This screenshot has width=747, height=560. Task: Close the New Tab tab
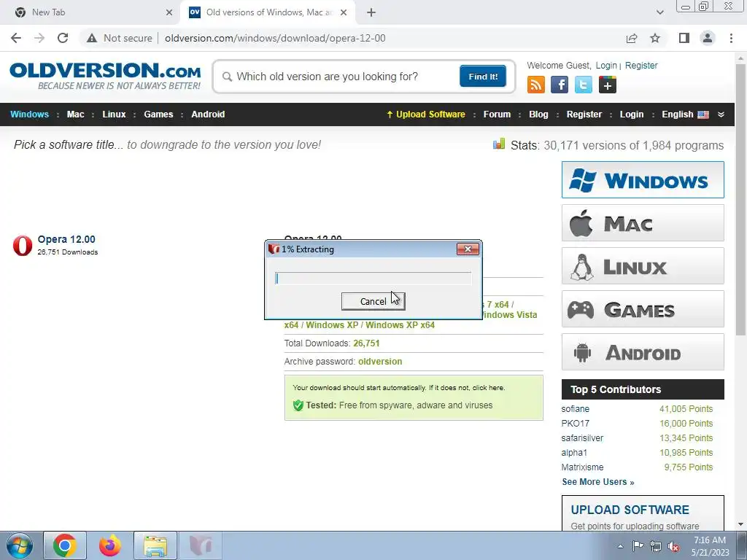[169, 12]
